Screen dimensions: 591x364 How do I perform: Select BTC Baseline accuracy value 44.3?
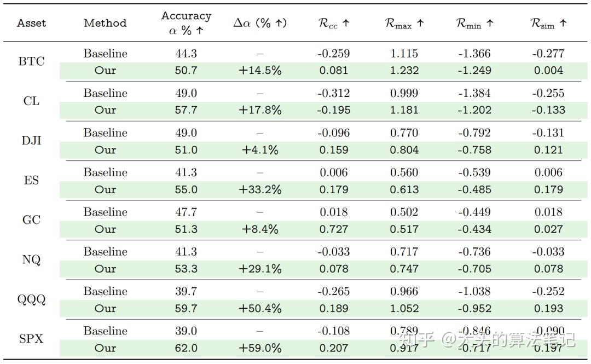(186, 54)
